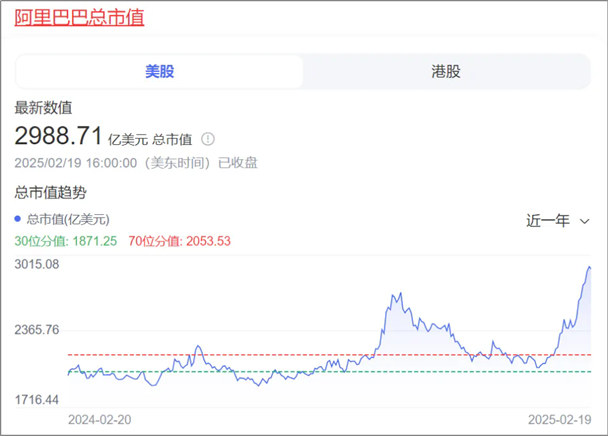
Task: Click the chevron arrow next to 近一年
Action: tap(584, 221)
